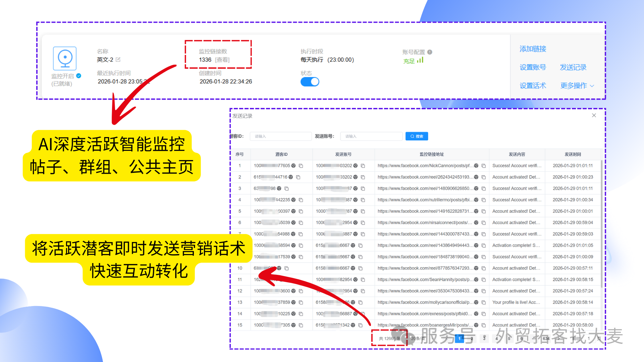This screenshot has height=362, width=644.
Task: Copy the monitored link URL in row 2
Action: 483,177
